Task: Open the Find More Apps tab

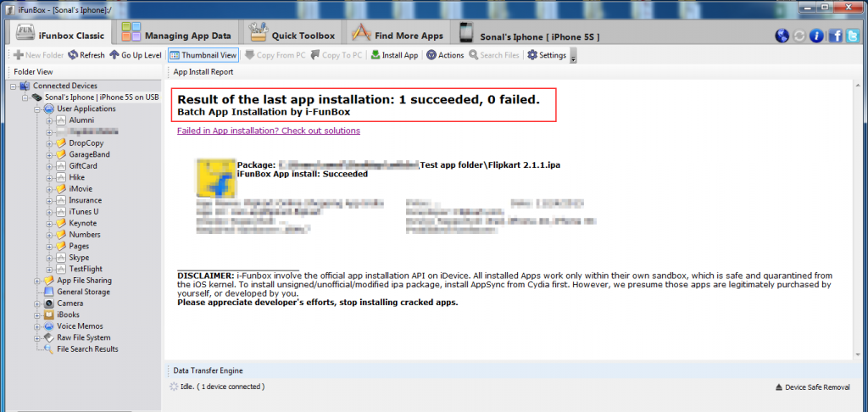Action: [397, 34]
